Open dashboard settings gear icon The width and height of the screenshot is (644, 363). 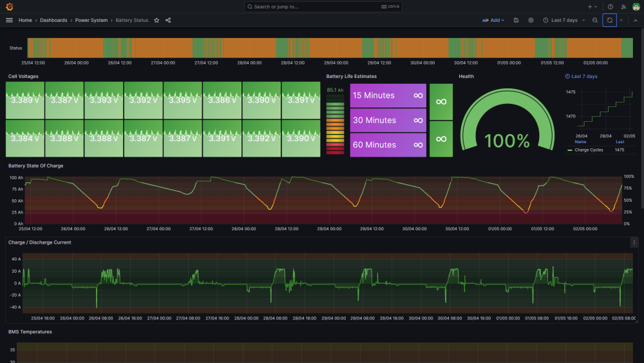[x=531, y=20]
